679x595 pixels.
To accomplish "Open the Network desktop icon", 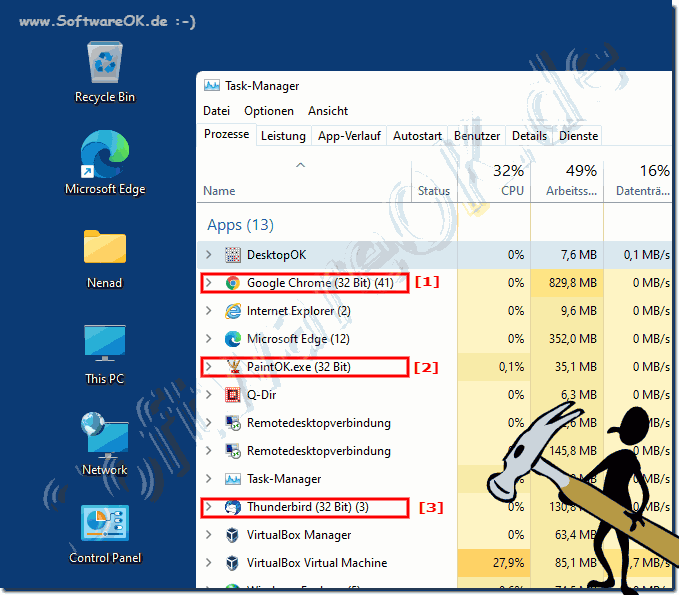I will coord(105,443).
